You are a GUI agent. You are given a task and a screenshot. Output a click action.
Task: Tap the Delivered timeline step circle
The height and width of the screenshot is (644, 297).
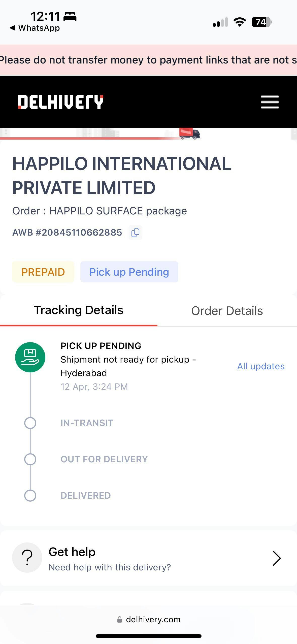(x=30, y=495)
